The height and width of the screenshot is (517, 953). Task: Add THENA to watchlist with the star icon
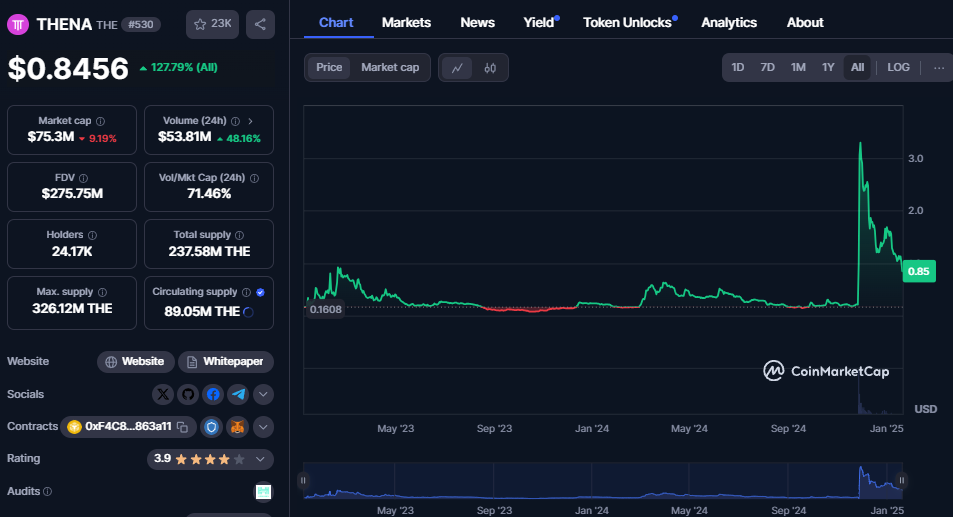(x=212, y=24)
